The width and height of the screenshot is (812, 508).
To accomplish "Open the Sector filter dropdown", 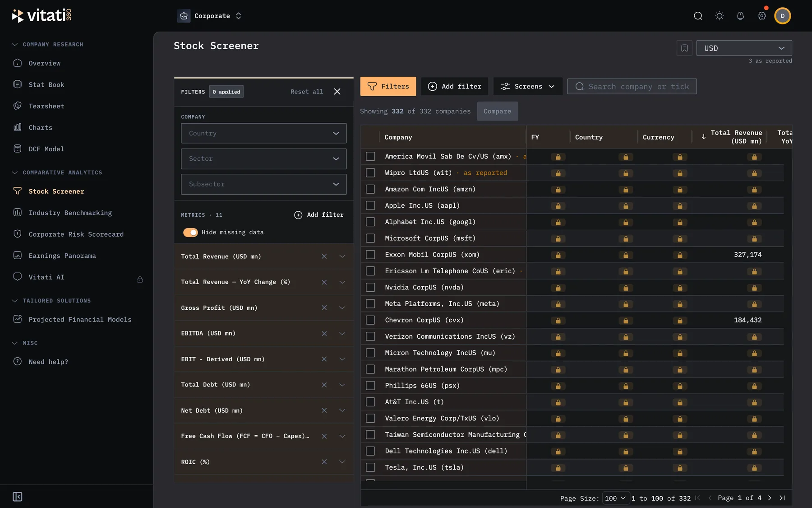I will pyautogui.click(x=264, y=159).
